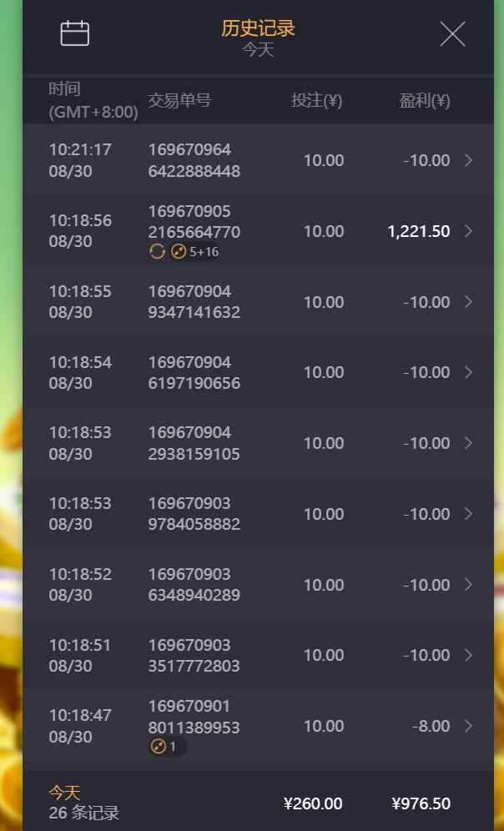This screenshot has width=504, height=831.
Task: Click the 今天 26 条记录 summary
Action: (x=83, y=803)
